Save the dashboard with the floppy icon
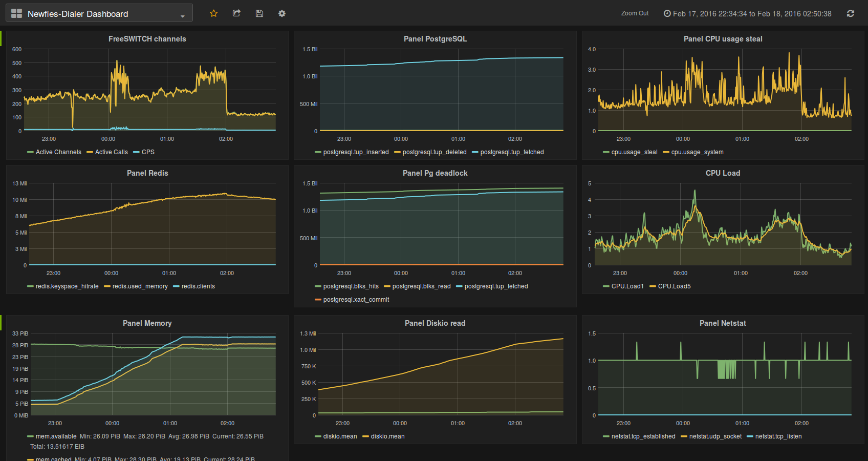 pyautogui.click(x=259, y=13)
